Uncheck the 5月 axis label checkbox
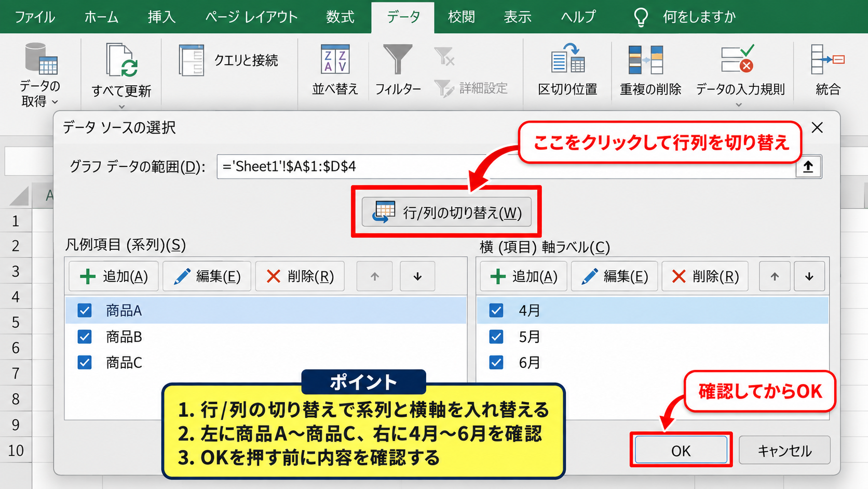The width and height of the screenshot is (868, 489). coord(496,337)
